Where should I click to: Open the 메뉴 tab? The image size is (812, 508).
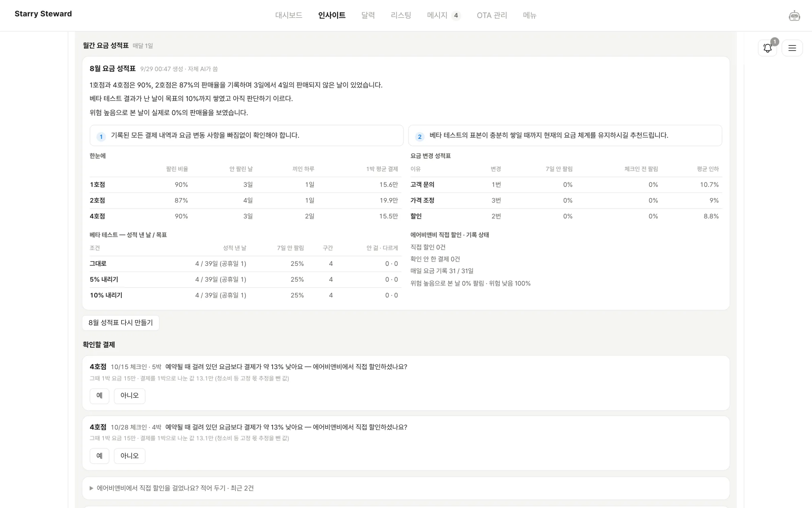click(x=529, y=15)
